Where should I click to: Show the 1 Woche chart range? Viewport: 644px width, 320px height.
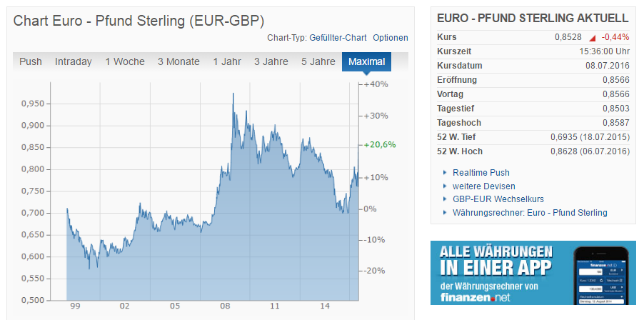(125, 61)
